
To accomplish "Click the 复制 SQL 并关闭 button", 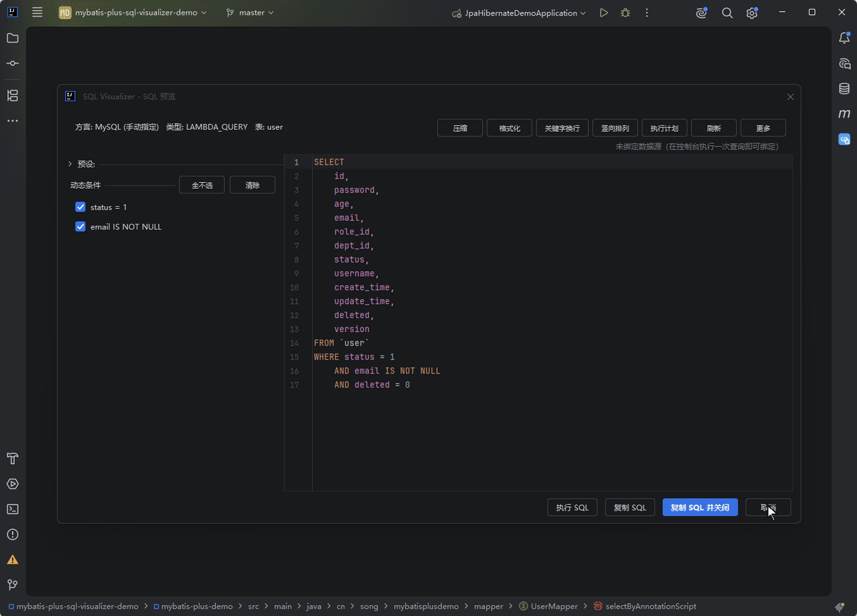I will [x=700, y=508].
